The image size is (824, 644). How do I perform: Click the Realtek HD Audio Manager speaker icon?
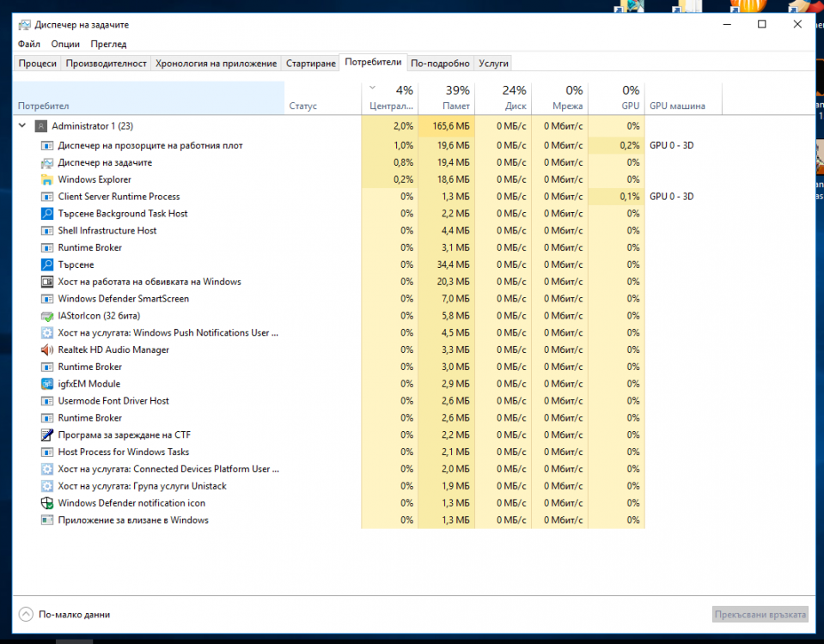[x=47, y=349]
